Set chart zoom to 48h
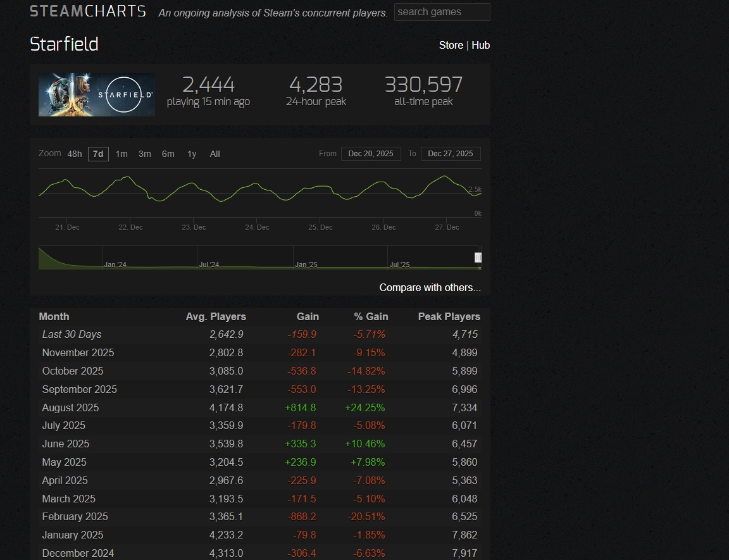 point(75,154)
